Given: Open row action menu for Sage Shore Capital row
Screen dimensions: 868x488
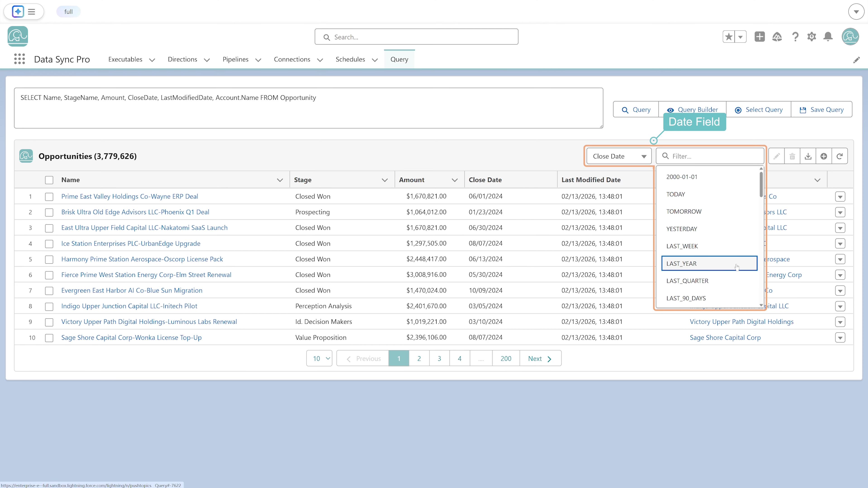Looking at the screenshot, I should point(840,338).
